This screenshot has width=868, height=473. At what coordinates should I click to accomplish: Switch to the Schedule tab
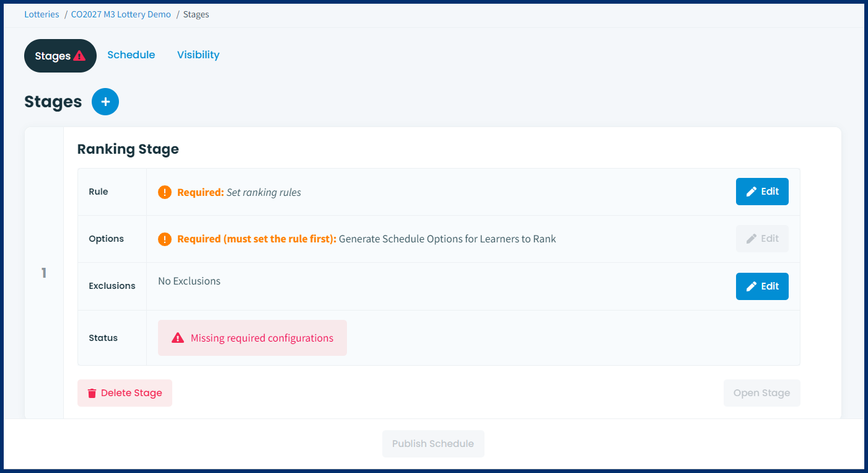click(131, 55)
